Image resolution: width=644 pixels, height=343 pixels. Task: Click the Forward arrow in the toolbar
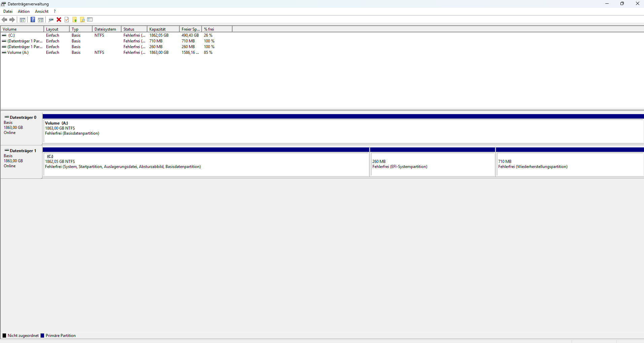(x=12, y=20)
